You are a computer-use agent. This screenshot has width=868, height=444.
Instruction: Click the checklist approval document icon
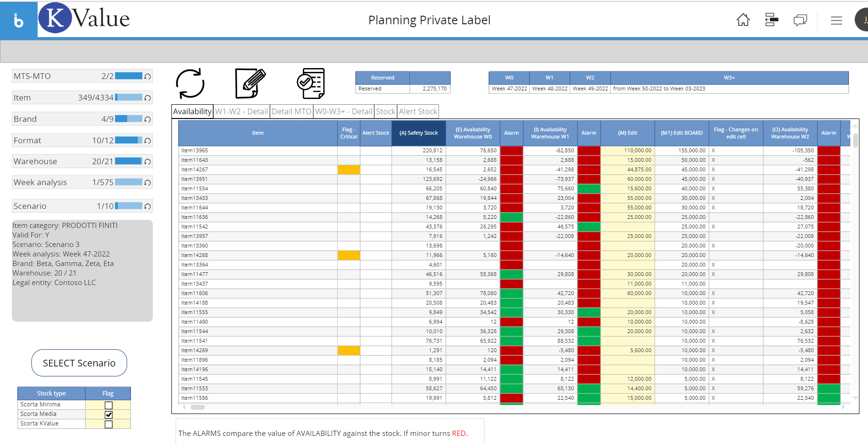click(311, 83)
